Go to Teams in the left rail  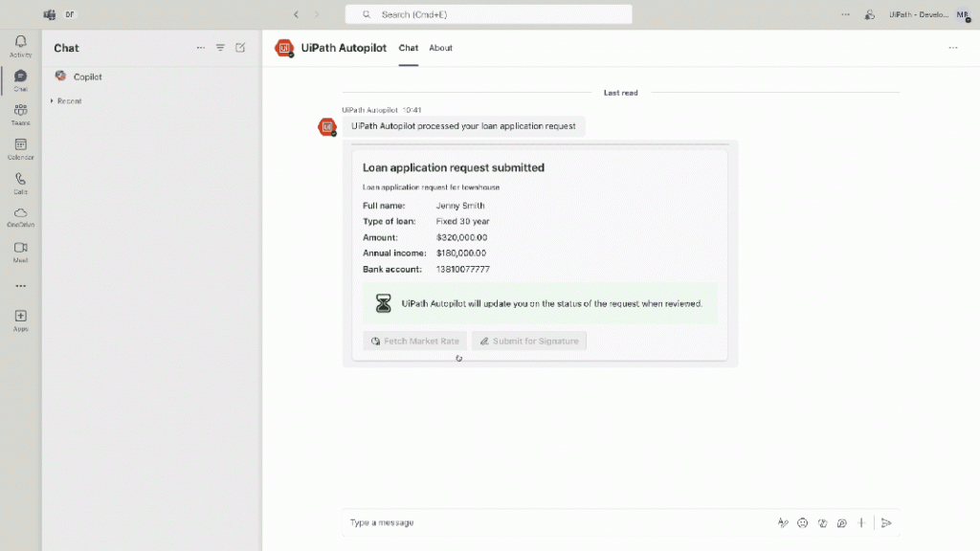[x=20, y=114]
